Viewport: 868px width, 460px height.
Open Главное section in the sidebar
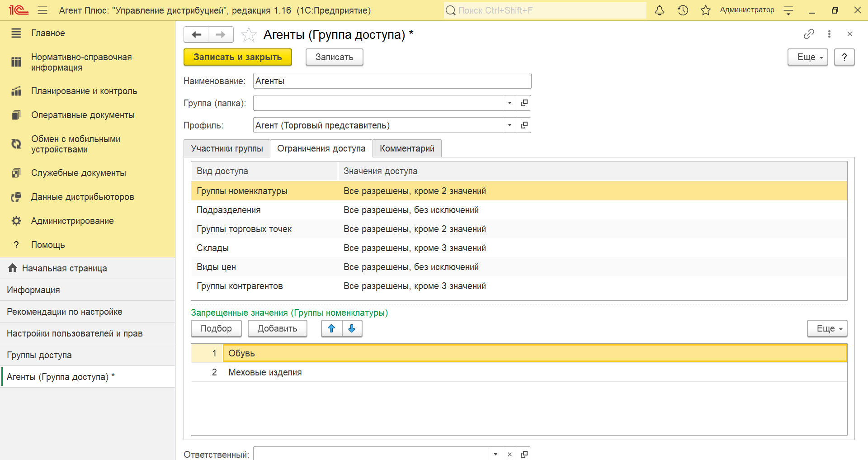(x=87, y=33)
